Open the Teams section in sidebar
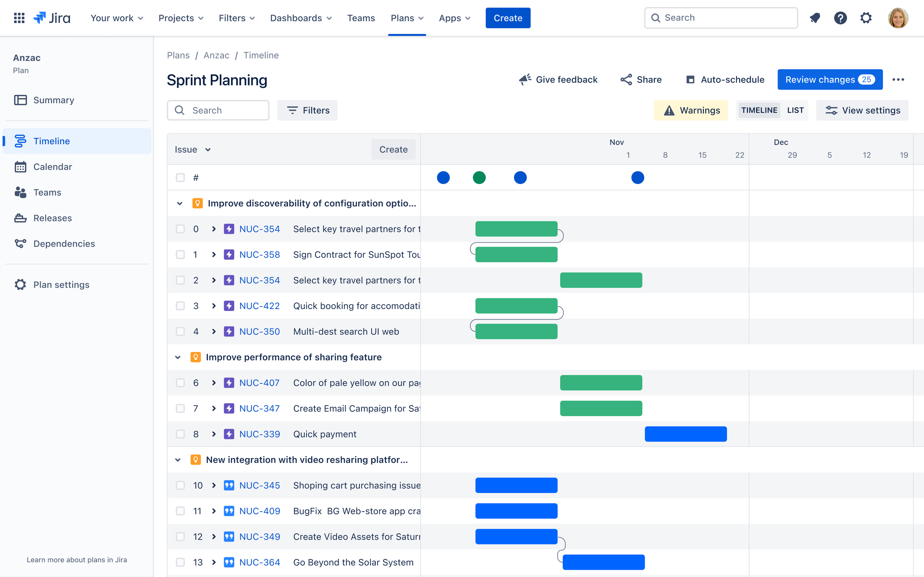Image resolution: width=924 pixels, height=577 pixels. pyautogui.click(x=47, y=192)
